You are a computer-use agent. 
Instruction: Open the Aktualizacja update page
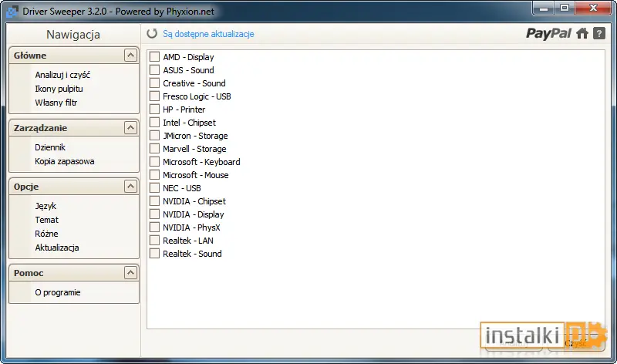[x=57, y=248]
